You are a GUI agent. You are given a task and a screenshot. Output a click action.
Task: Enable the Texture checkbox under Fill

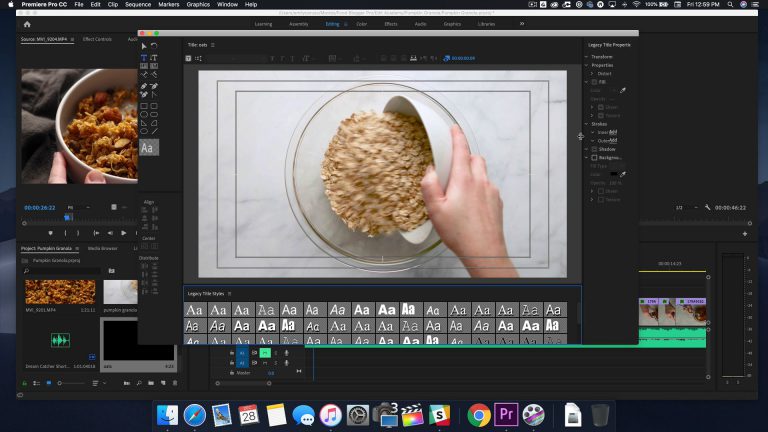tap(601, 116)
